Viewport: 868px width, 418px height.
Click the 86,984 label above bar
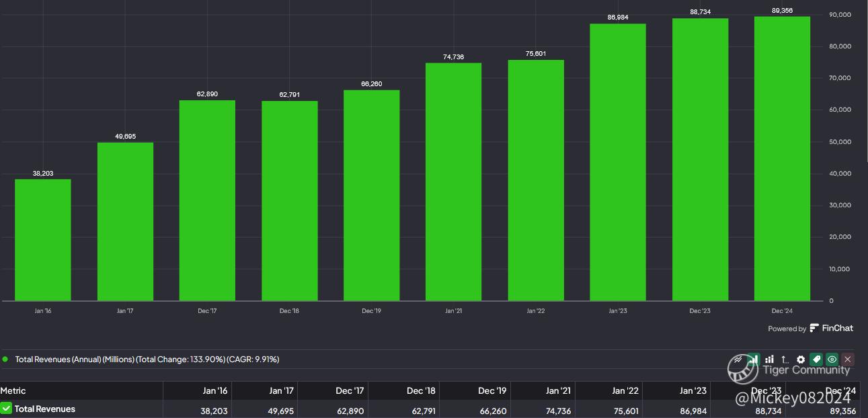coord(618,18)
